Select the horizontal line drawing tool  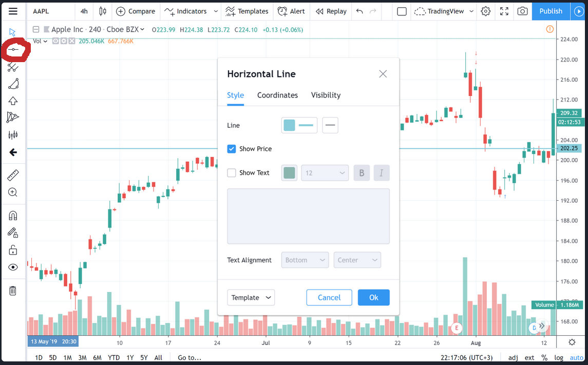coord(13,49)
